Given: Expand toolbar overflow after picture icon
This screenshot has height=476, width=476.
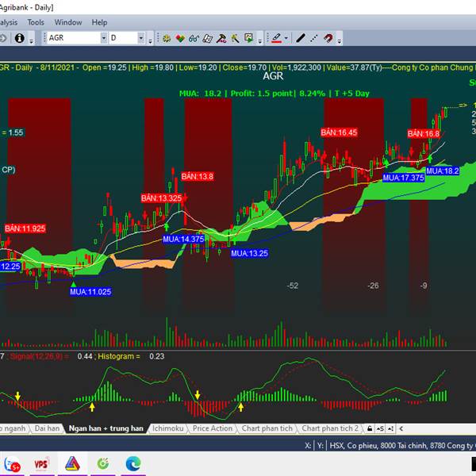Looking at the screenshot, I should (x=260, y=40).
